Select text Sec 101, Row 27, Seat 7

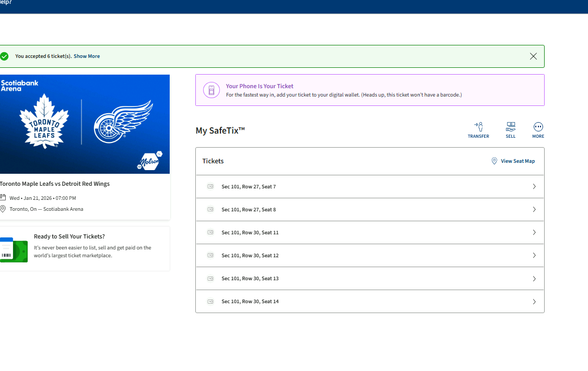pyautogui.click(x=249, y=187)
